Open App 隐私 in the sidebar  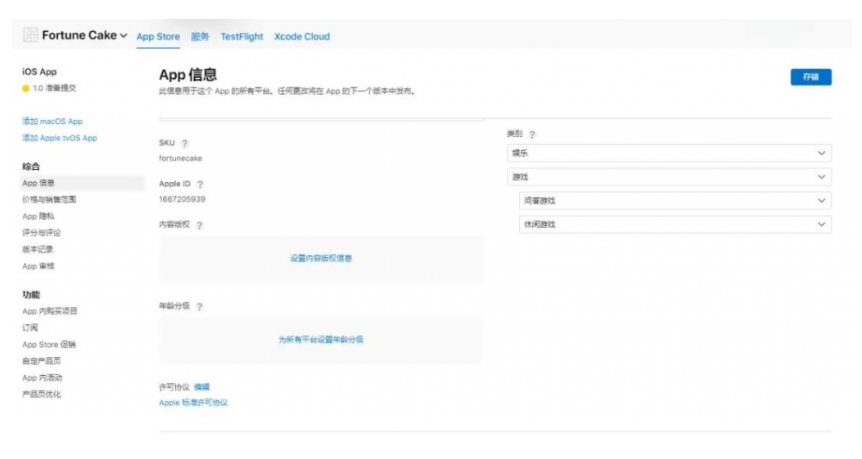[x=38, y=216]
